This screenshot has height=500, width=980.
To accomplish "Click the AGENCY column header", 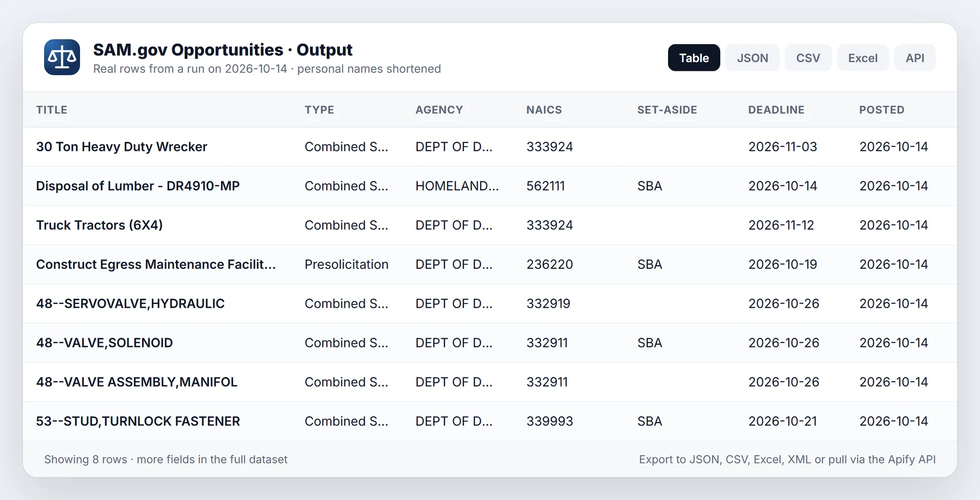I will click(439, 109).
